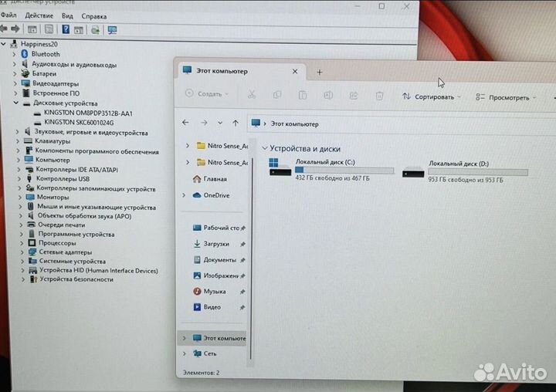The image size is (556, 392).
Task: Click the blue help icon in Device Manager toolbar
Action: pyautogui.click(x=66, y=29)
